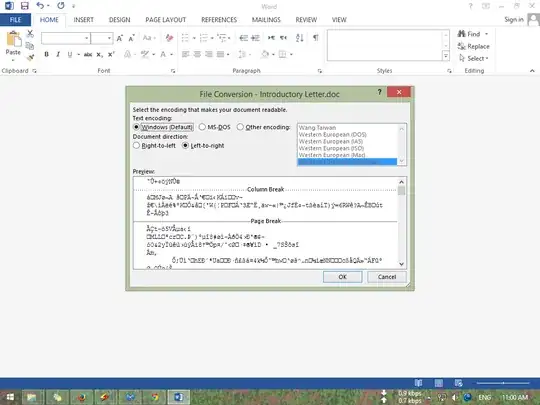The width and height of the screenshot is (540, 405).
Task: Click the Paste clipboard icon
Action: pos(13,39)
